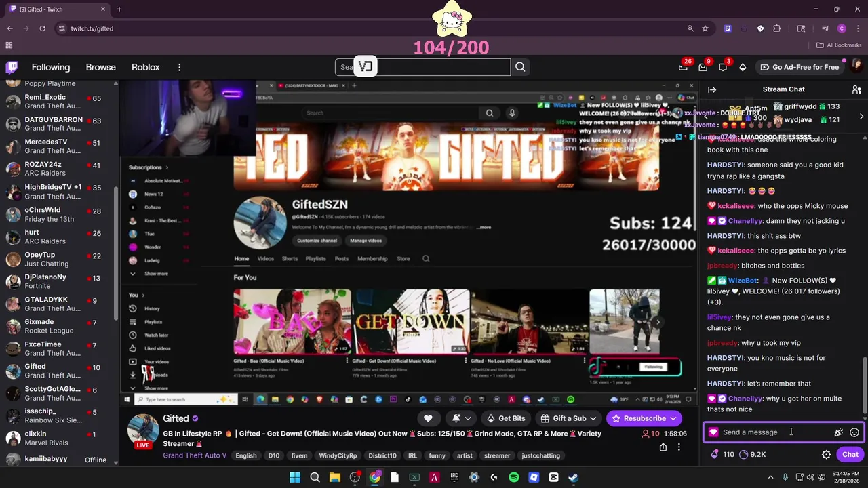Open HighBridgeTV channel in the sidebar
Image resolution: width=868 pixels, height=488 pixels.
(x=60, y=191)
